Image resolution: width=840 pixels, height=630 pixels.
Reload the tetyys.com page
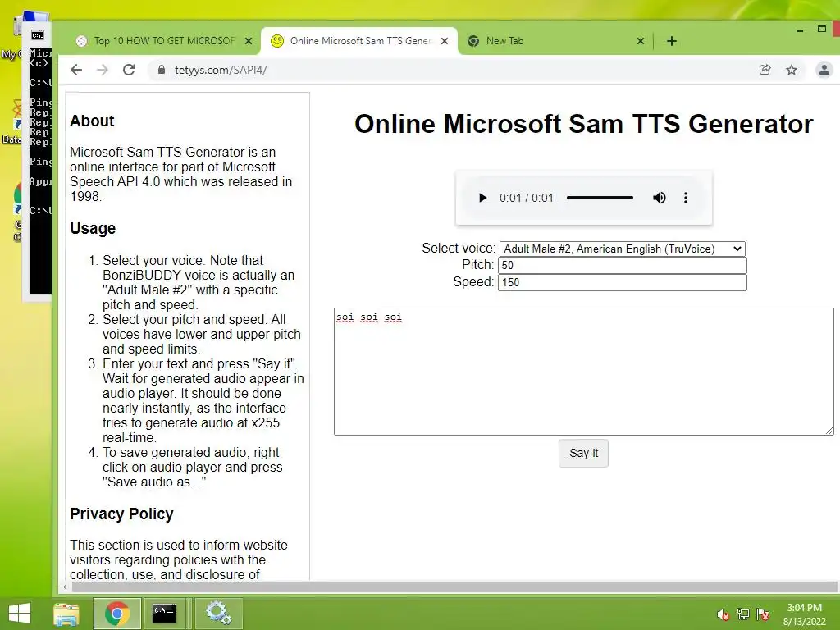pyautogui.click(x=129, y=70)
